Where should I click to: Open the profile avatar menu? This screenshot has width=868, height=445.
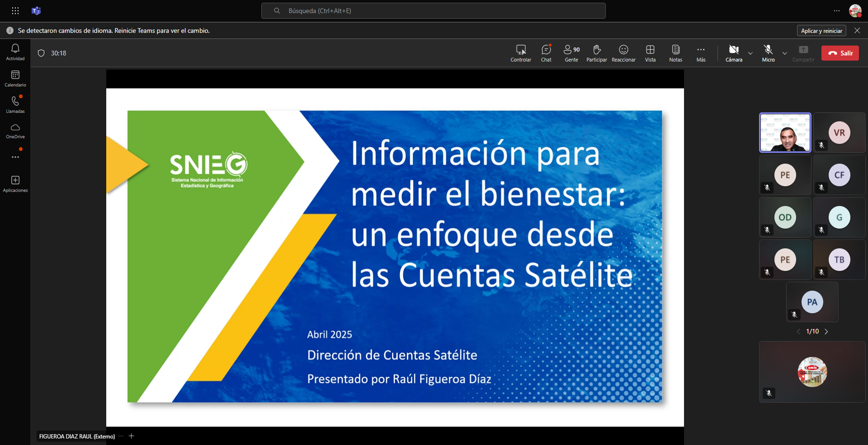[x=855, y=11]
